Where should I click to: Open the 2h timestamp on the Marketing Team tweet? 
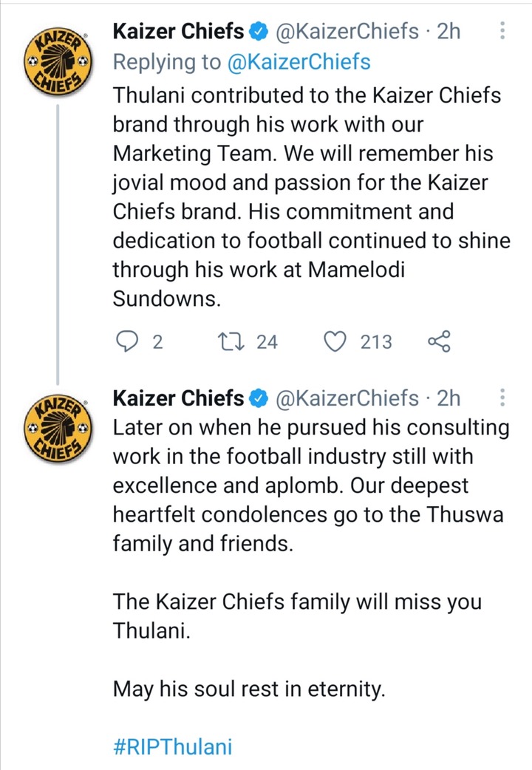(448, 32)
